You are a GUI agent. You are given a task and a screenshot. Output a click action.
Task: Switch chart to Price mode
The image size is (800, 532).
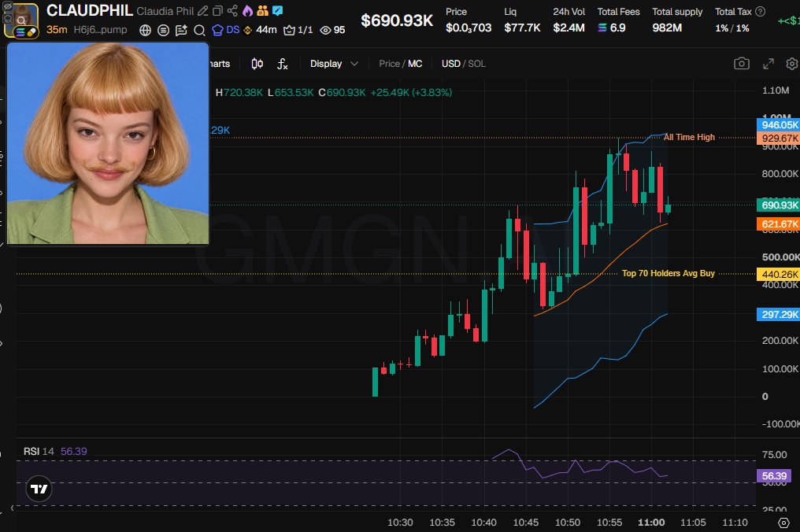(x=389, y=64)
